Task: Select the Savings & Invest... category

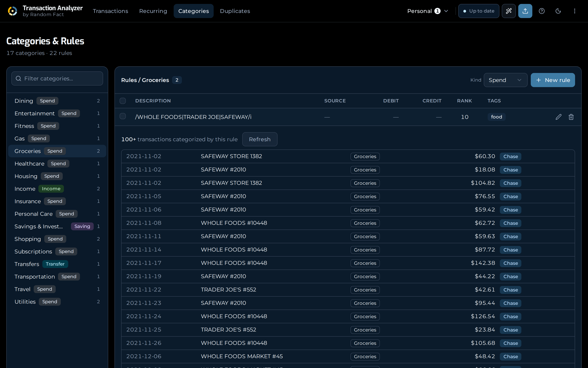Action: (57, 226)
